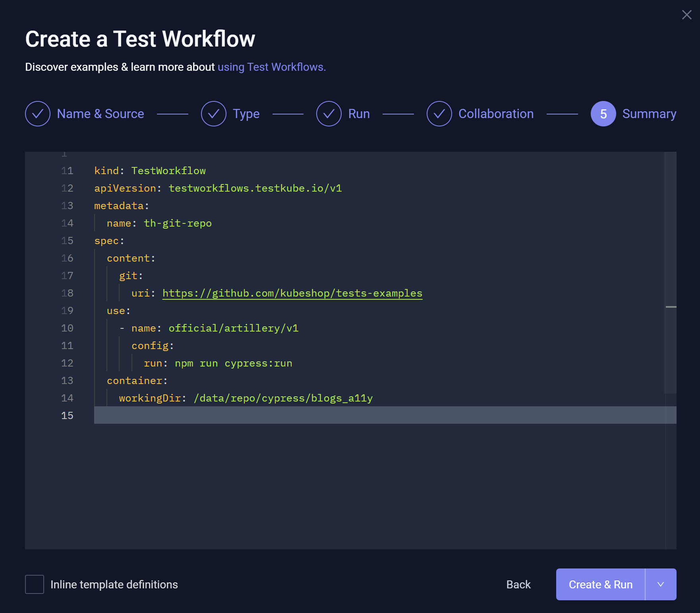Click the Name & Source checkmark circle

(x=38, y=114)
